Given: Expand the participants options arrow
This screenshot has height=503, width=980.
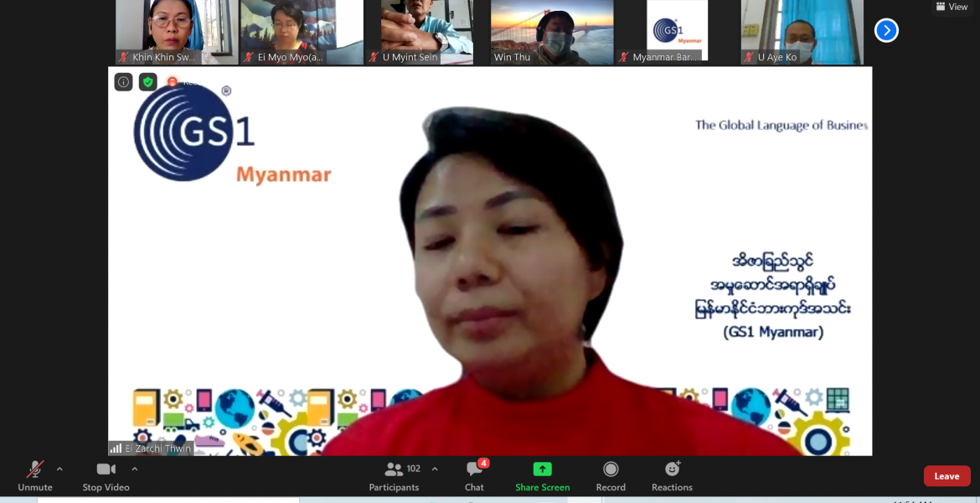Looking at the screenshot, I should pyautogui.click(x=435, y=469).
